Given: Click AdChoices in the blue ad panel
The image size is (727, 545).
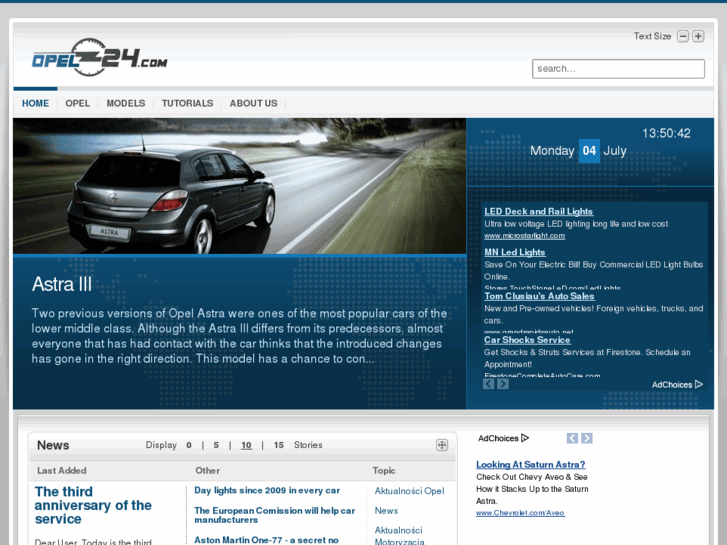Looking at the screenshot, I should (x=677, y=385).
